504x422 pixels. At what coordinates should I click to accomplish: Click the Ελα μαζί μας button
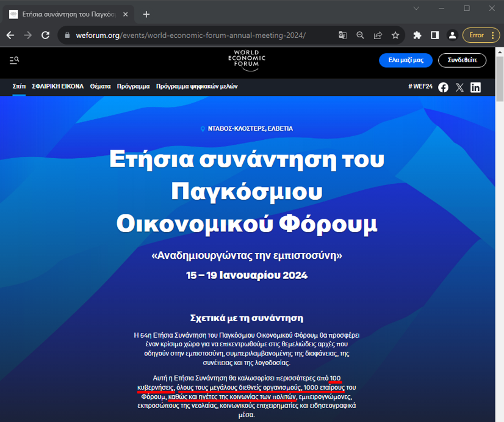(x=406, y=60)
